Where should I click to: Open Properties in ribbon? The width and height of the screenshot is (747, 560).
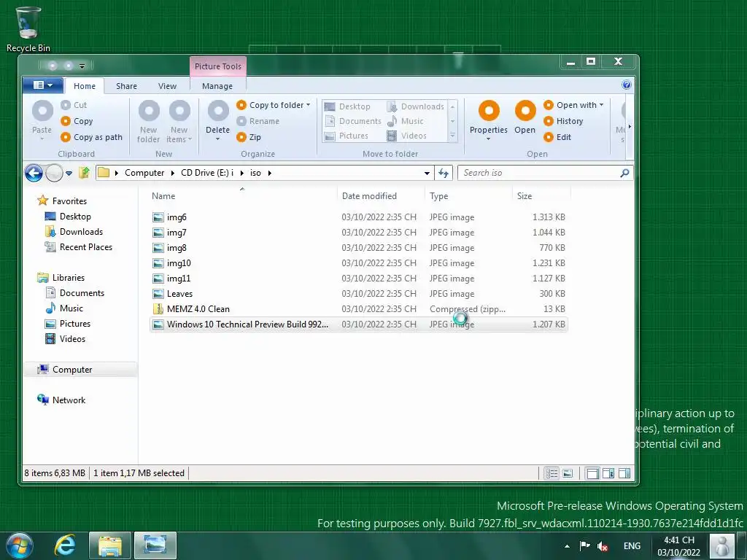pyautogui.click(x=489, y=120)
